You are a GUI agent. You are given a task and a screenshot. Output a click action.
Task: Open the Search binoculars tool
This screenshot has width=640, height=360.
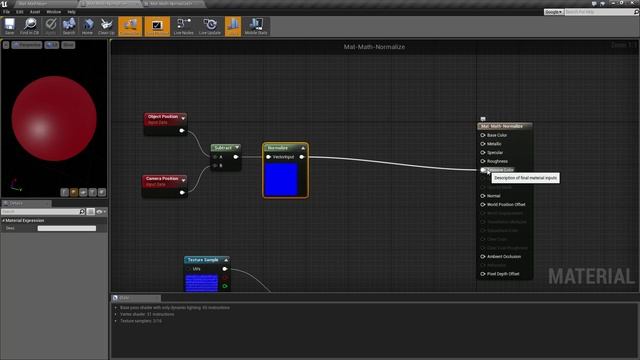(69, 26)
